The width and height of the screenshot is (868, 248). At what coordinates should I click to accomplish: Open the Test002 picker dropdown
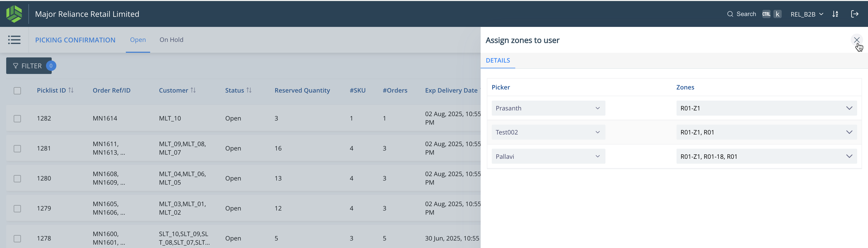(x=548, y=132)
